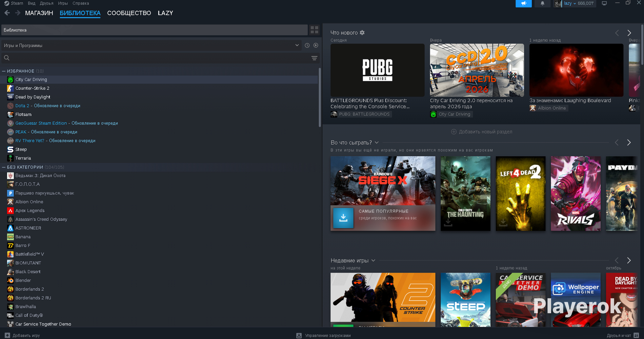Open the City Car Driving news tag
The image size is (644, 339).
pos(451,114)
